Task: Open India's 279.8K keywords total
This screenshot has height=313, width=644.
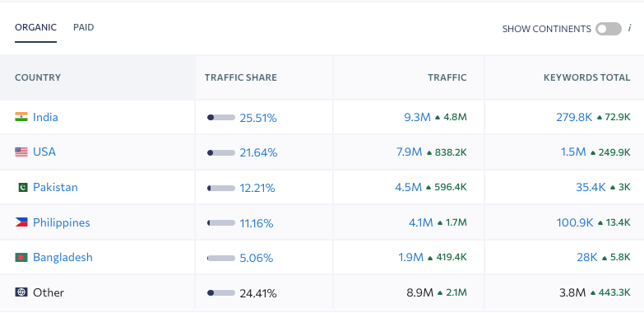Action: pos(574,117)
